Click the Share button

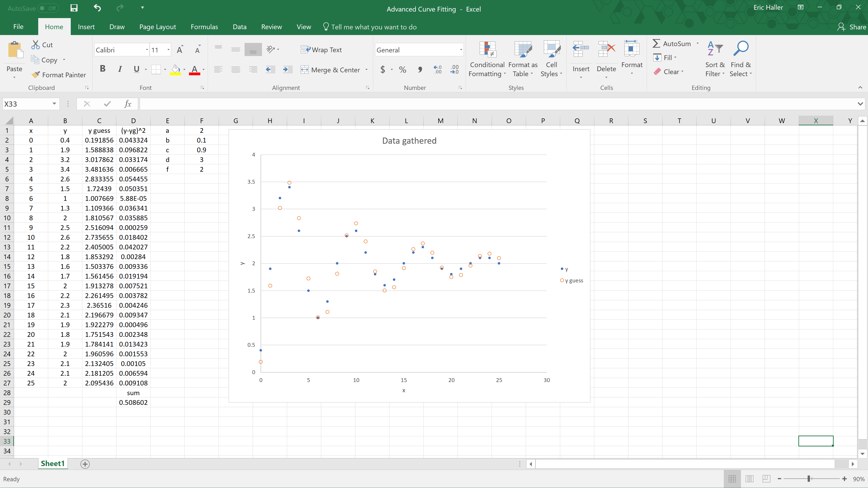[851, 27]
